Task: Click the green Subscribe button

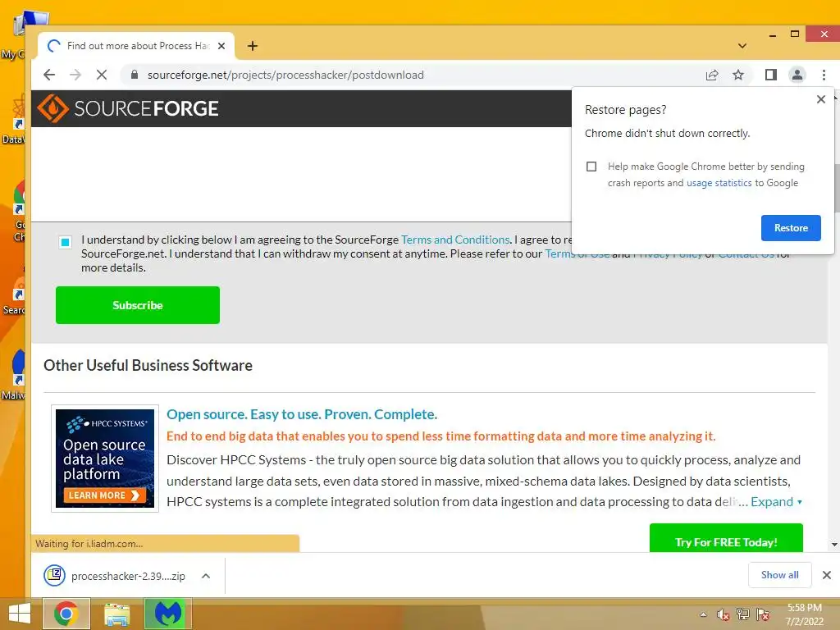Action: pyautogui.click(x=138, y=305)
